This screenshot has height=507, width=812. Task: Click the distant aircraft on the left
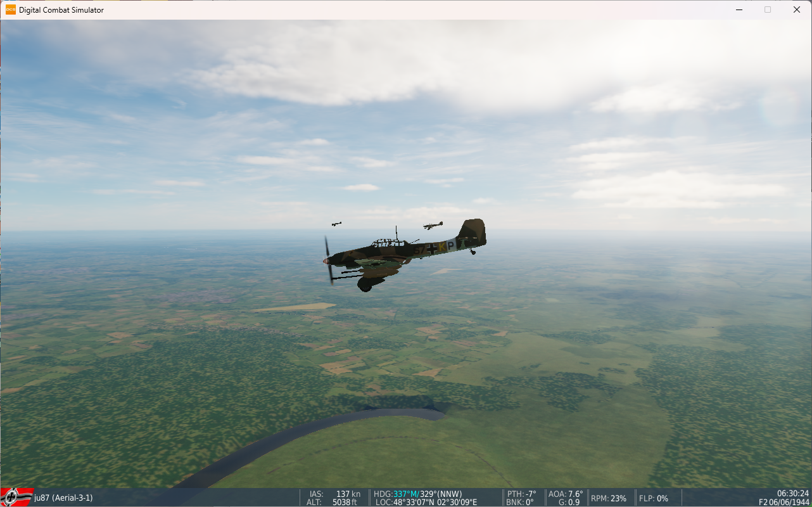point(336,224)
